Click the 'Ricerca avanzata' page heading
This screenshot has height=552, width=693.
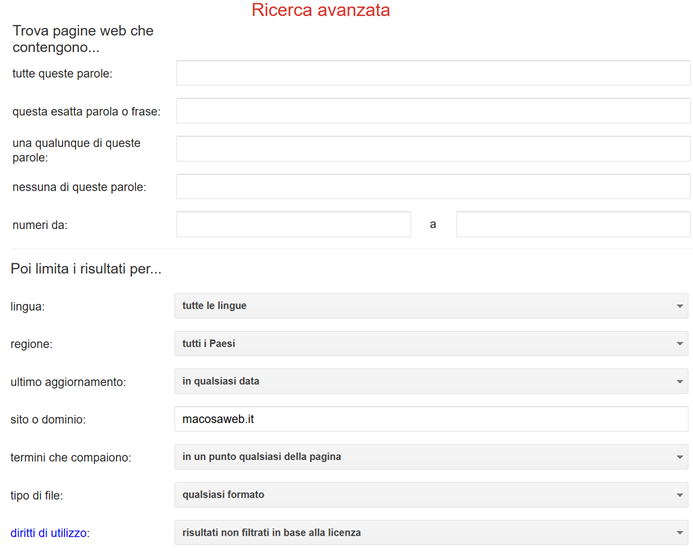coord(321,11)
